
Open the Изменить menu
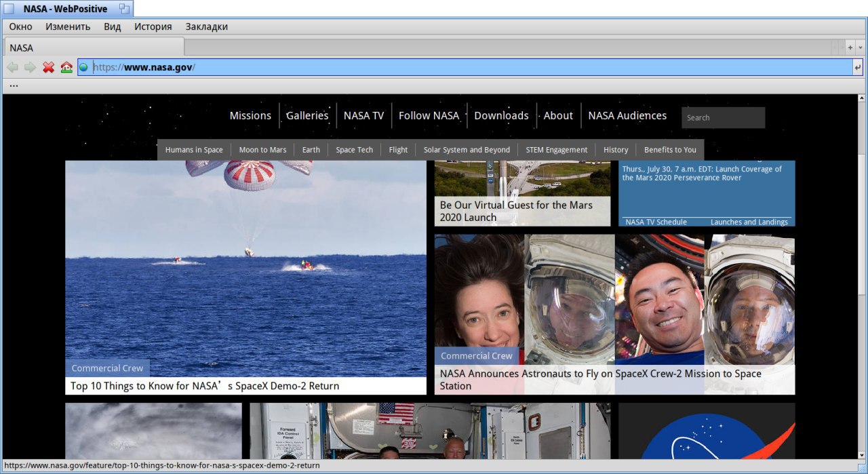[x=68, y=26]
